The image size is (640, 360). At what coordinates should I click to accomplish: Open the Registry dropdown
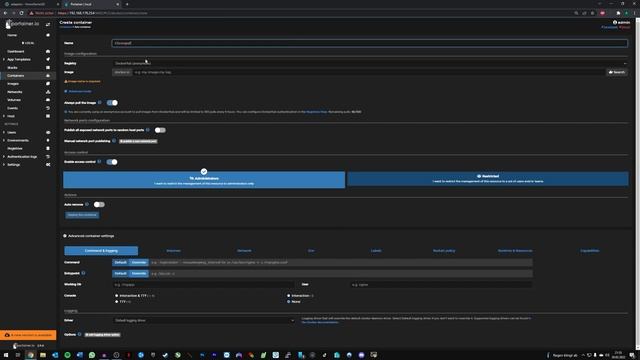tap(370, 63)
